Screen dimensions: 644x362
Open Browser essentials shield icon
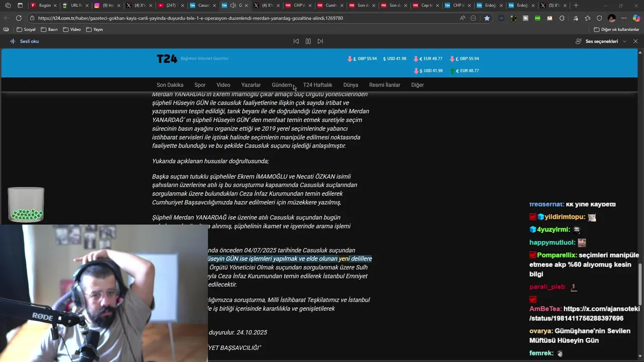(599, 18)
